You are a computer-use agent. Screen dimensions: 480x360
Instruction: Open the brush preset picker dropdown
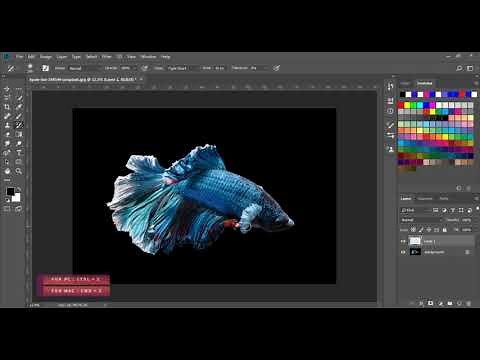tap(30, 68)
